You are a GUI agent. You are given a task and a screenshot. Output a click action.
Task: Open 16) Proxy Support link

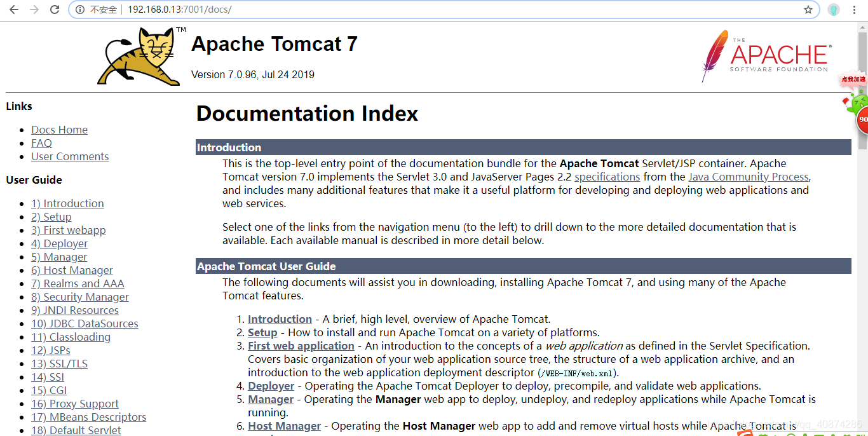coord(75,404)
